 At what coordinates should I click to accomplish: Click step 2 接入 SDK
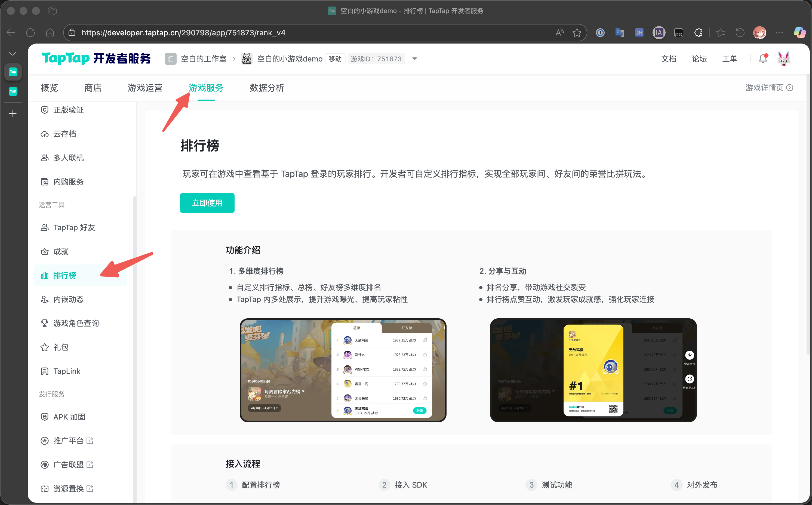pos(403,485)
